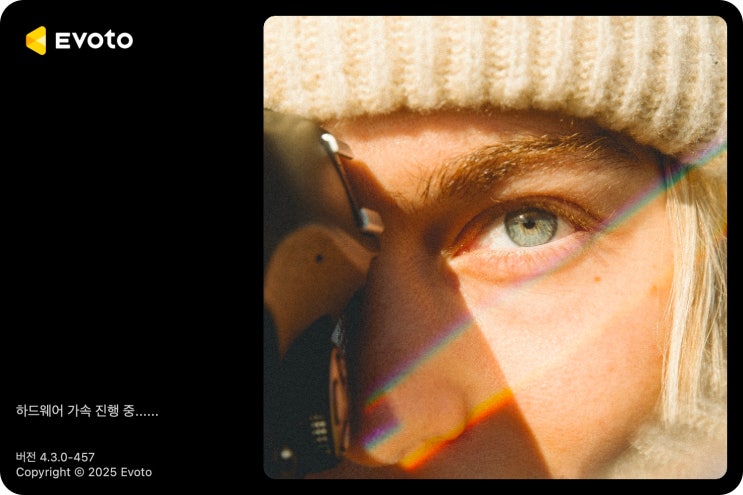Click the year 2025 in the copyright

click(x=102, y=472)
